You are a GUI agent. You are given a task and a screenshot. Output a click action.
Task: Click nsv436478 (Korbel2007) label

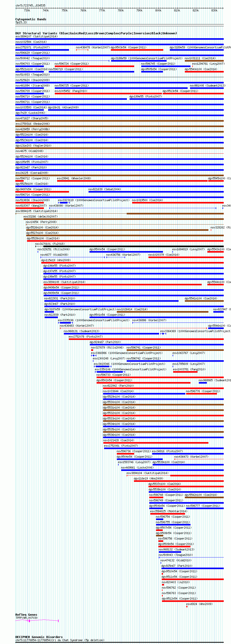coord(93,47)
